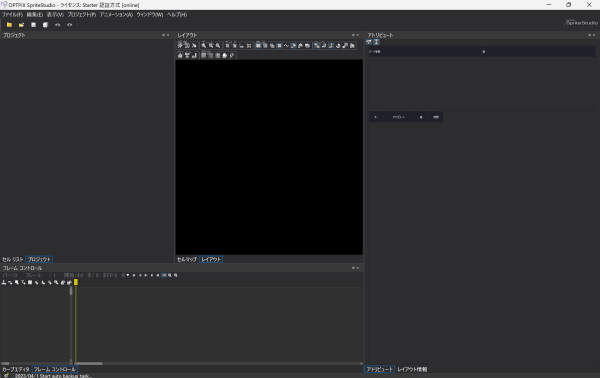Toggle the highlighted second icon under アトリビュート header
600x378 pixels.
click(x=376, y=42)
